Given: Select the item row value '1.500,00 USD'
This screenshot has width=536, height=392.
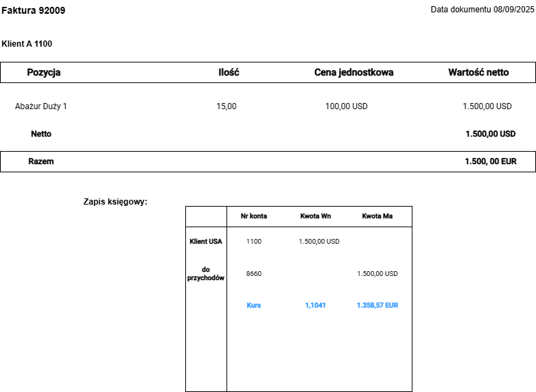Looking at the screenshot, I should (x=487, y=106).
